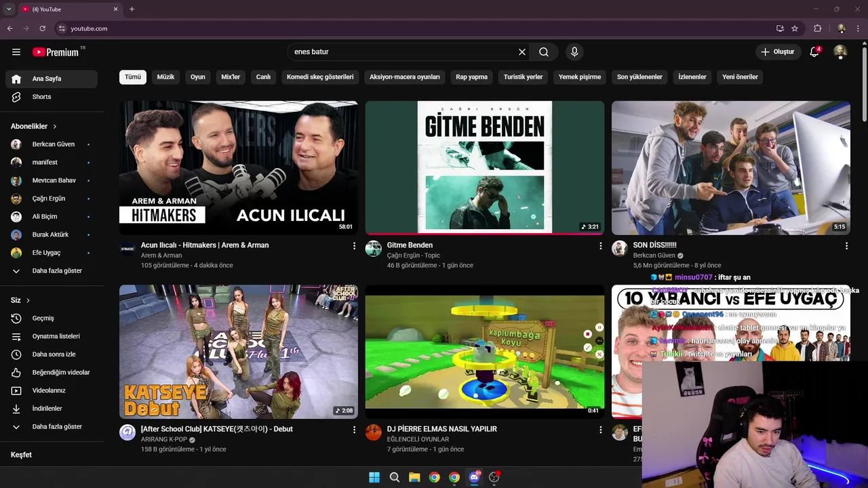This screenshot has height=488, width=868.
Task: Open KATSEYE Debut video thumbnail
Action: (239, 352)
